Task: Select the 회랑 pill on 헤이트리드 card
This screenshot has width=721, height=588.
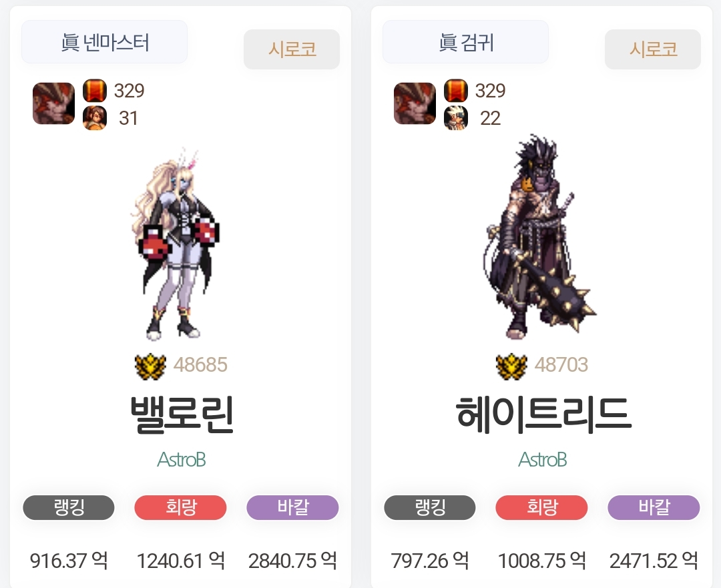Action: pyautogui.click(x=541, y=507)
